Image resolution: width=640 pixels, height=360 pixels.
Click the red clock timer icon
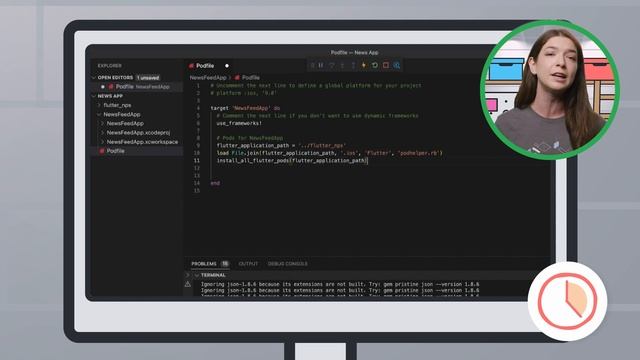(567, 302)
